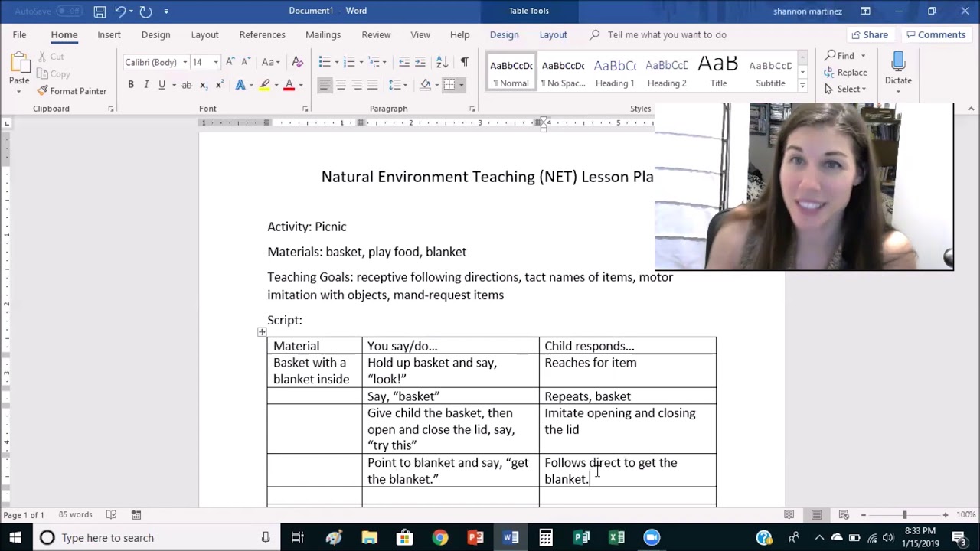Select Justify alignment

click(373, 85)
